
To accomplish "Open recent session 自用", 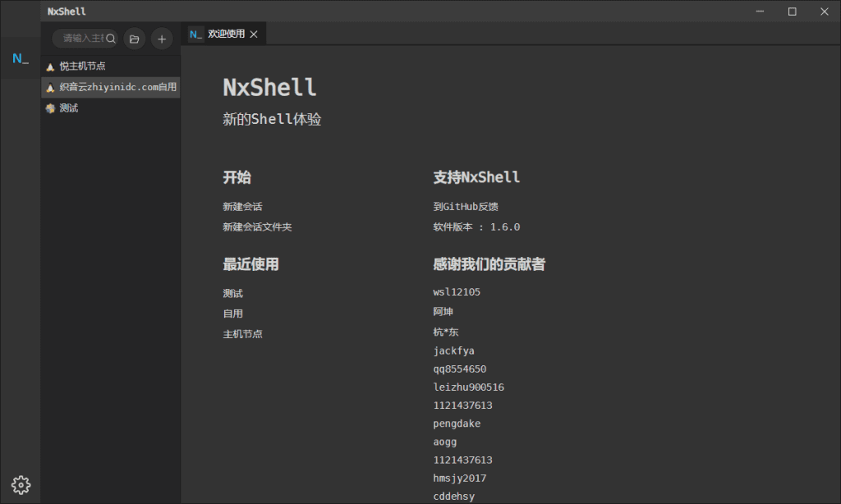I will point(232,314).
